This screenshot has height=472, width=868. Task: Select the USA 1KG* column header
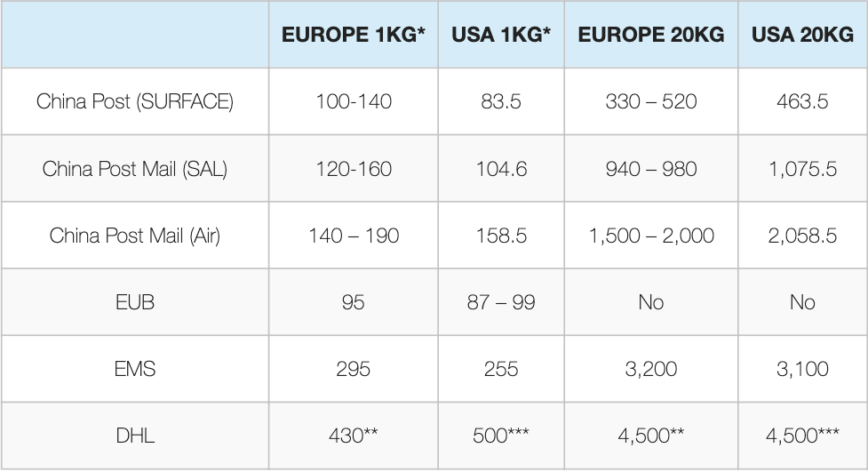501,36
